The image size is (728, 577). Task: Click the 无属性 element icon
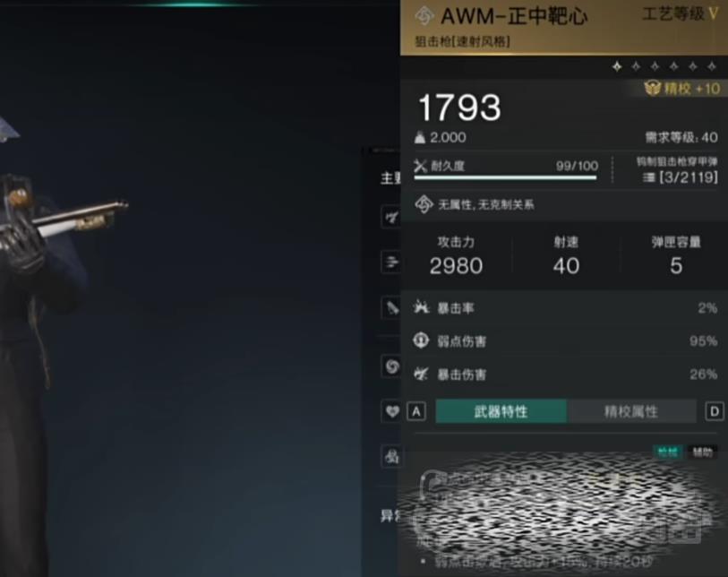(424, 204)
